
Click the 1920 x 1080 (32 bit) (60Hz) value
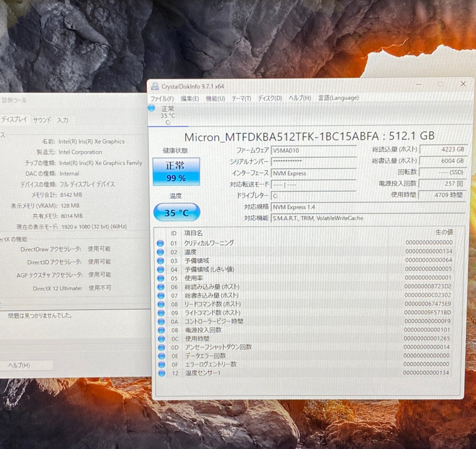coord(94,226)
